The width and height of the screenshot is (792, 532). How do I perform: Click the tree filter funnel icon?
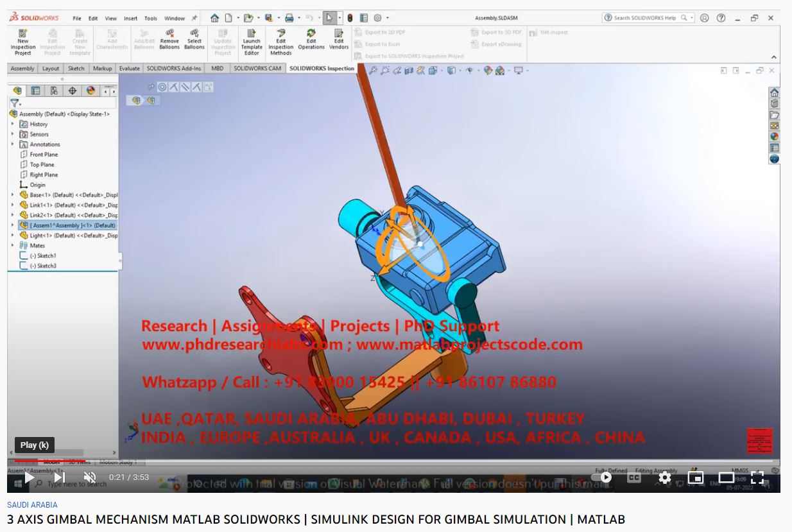(x=14, y=103)
